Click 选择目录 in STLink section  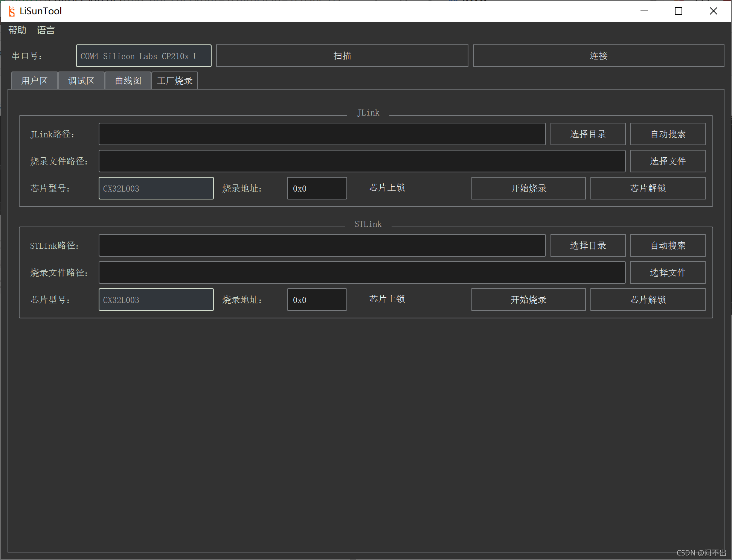coord(588,245)
